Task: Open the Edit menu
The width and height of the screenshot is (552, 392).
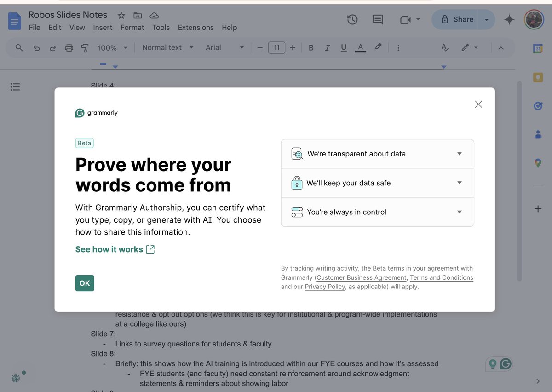Action: pos(55,28)
